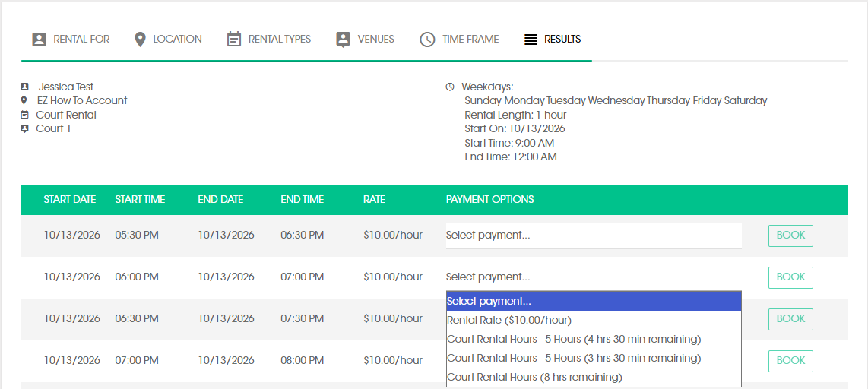Choose Court Rental Hours (8 hrs remaining)
Image resolution: width=868 pixels, height=389 pixels.
coord(594,378)
